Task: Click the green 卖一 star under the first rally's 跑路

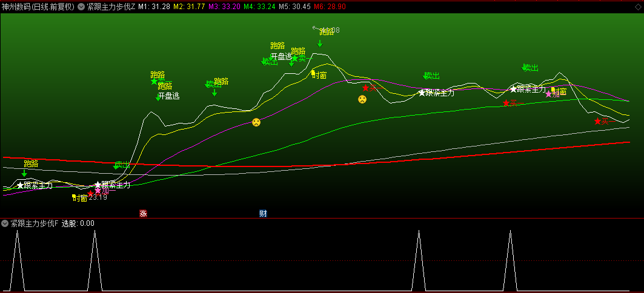Action: 154,81
